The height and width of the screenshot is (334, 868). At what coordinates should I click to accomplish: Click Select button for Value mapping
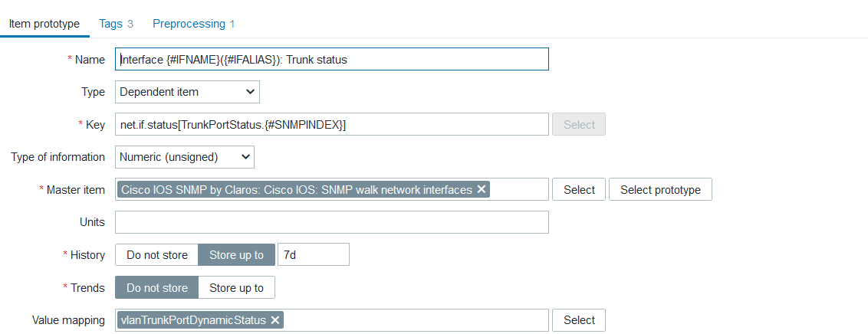579,320
